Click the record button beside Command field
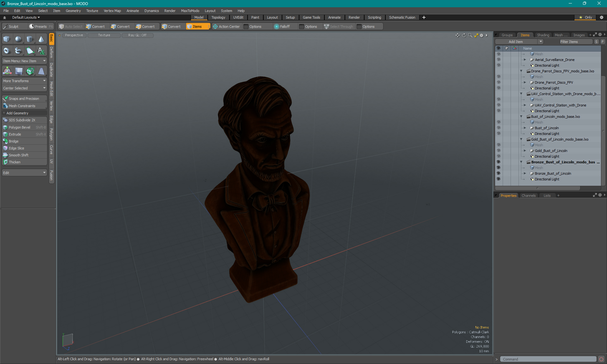The height and width of the screenshot is (364, 607). [601, 359]
